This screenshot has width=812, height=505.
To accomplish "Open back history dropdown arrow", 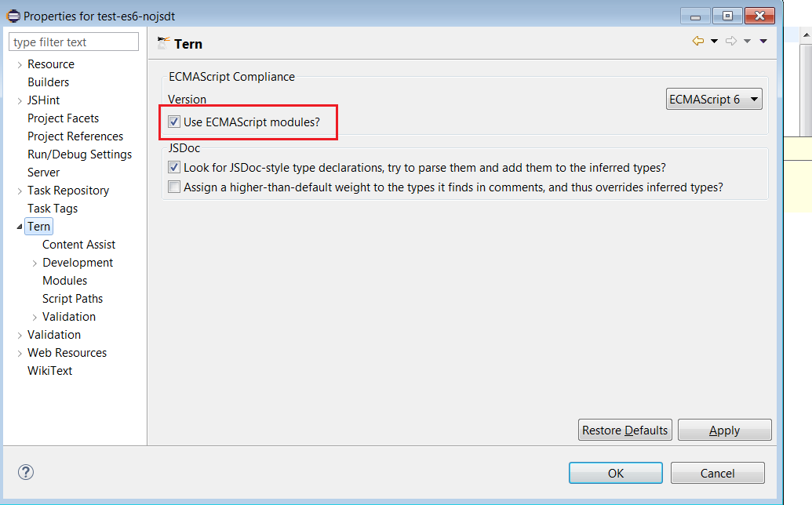I will [x=714, y=42].
